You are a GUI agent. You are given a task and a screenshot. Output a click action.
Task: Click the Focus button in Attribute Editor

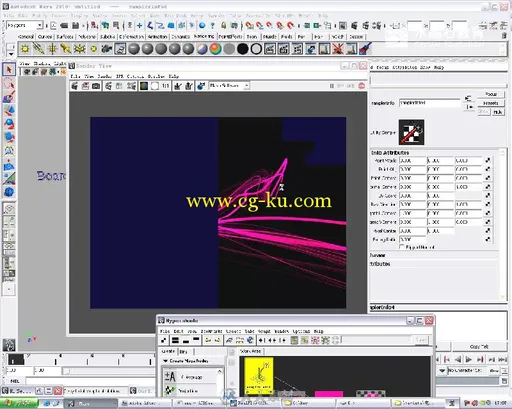(x=491, y=94)
